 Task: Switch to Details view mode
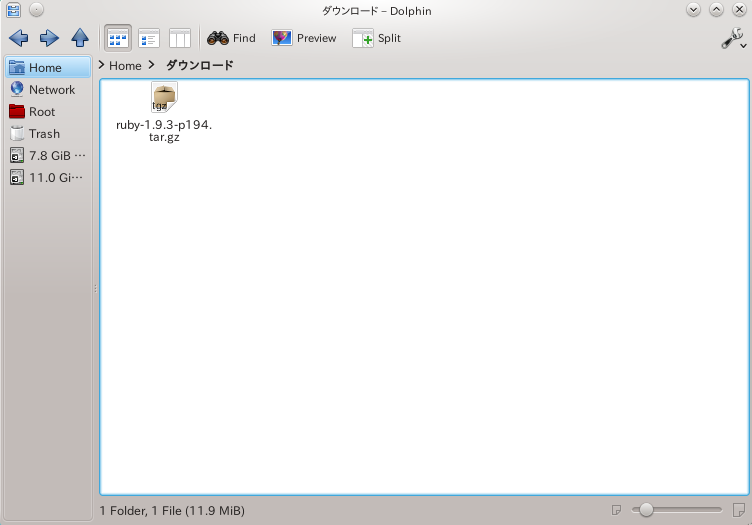(149, 38)
